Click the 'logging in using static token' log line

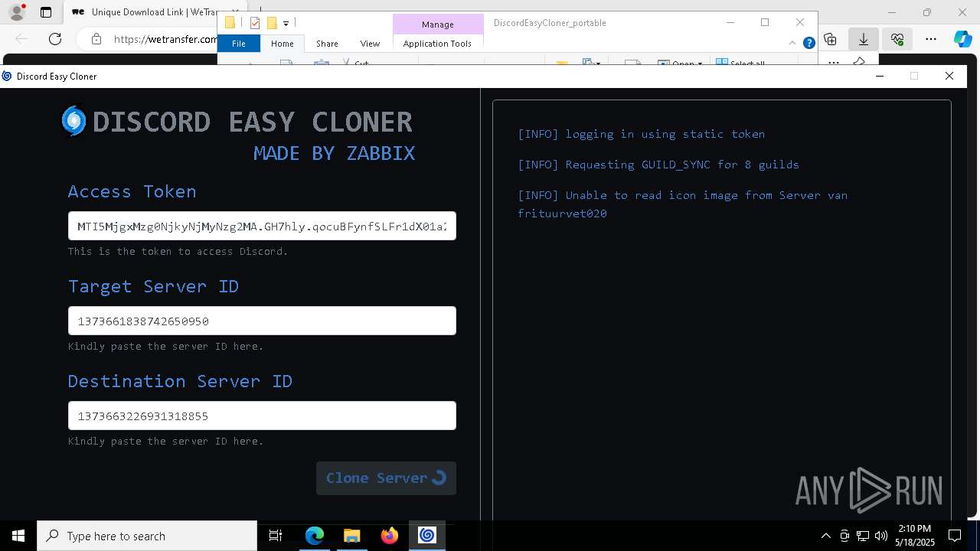642,134
